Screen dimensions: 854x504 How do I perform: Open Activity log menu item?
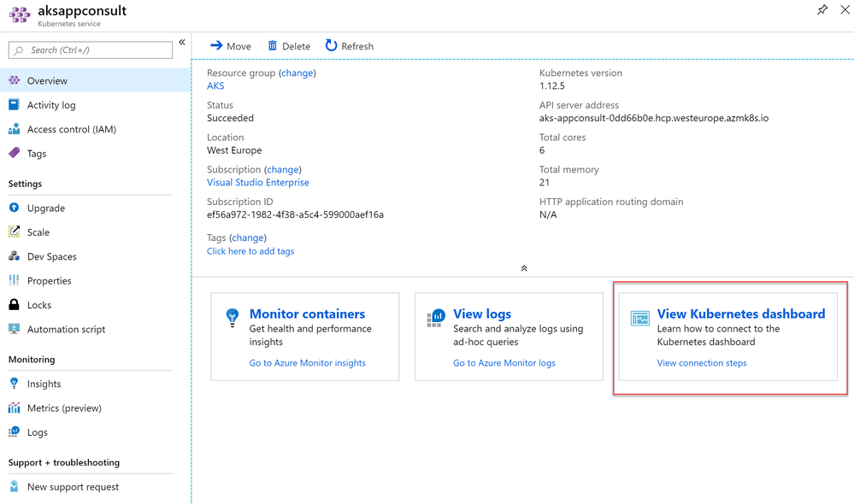[x=95, y=105]
